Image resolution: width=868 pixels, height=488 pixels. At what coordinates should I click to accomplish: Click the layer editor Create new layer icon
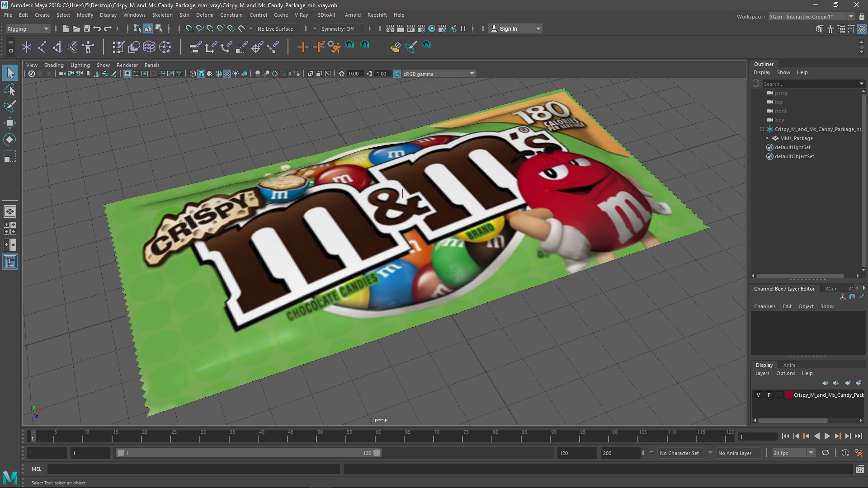[848, 383]
